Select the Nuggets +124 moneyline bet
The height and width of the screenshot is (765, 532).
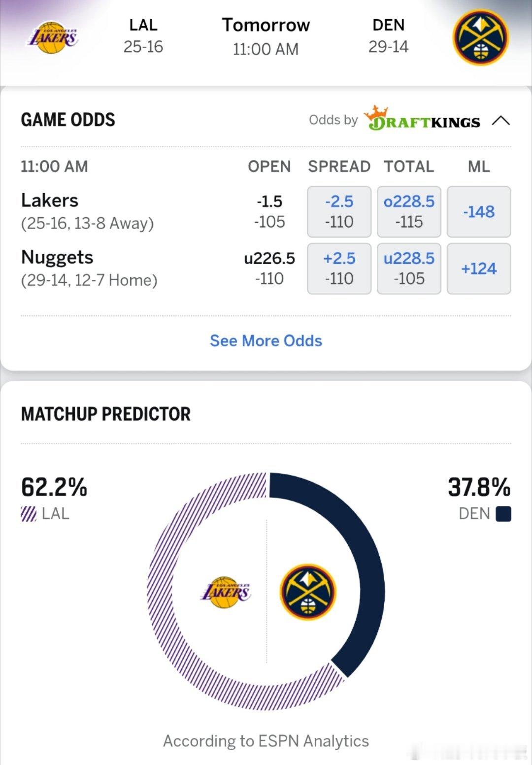tap(478, 268)
